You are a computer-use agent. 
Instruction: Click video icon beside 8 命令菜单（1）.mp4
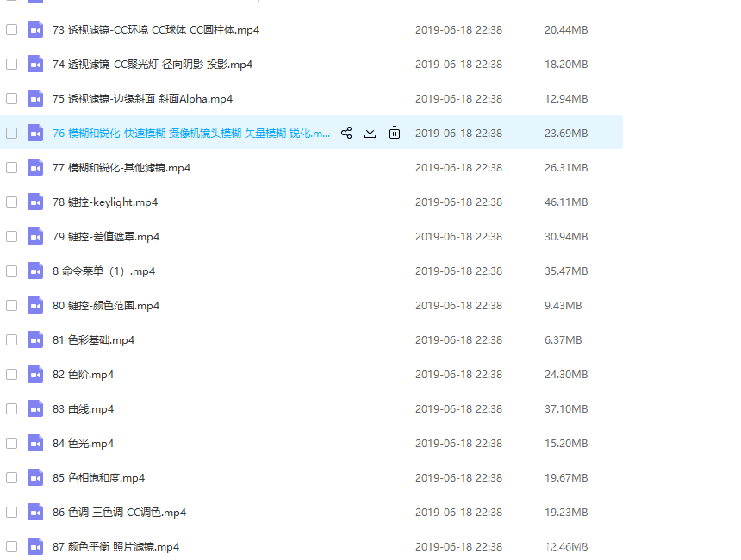point(35,271)
